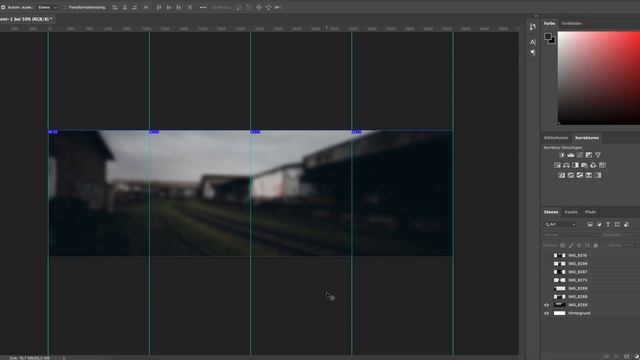Add a Threshold adjustment layer

pyautogui.click(x=580, y=175)
